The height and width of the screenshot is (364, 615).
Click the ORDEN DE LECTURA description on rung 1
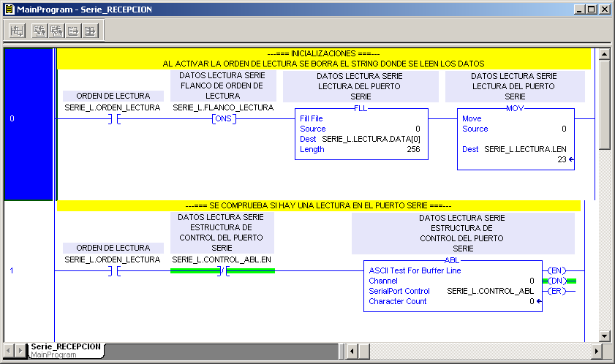113,248
